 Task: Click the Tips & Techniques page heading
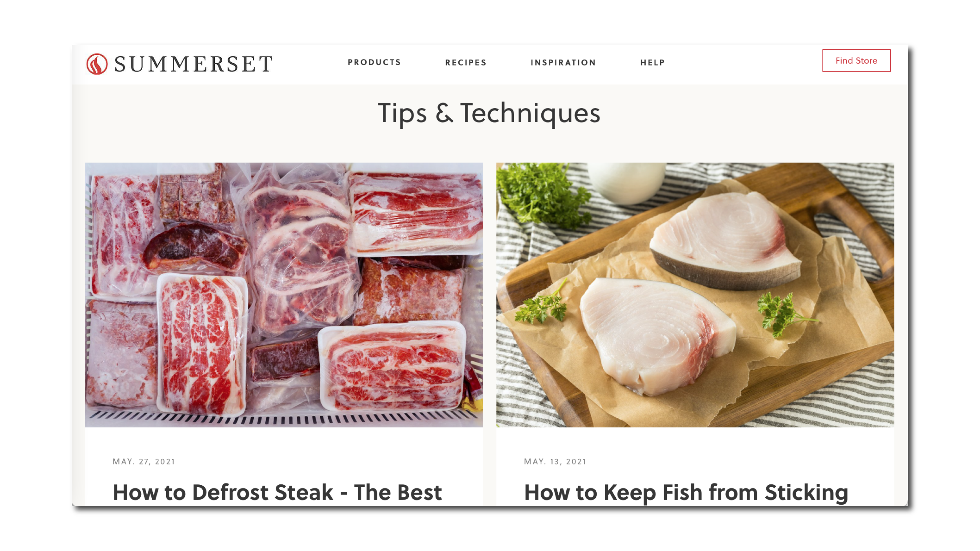(x=489, y=114)
